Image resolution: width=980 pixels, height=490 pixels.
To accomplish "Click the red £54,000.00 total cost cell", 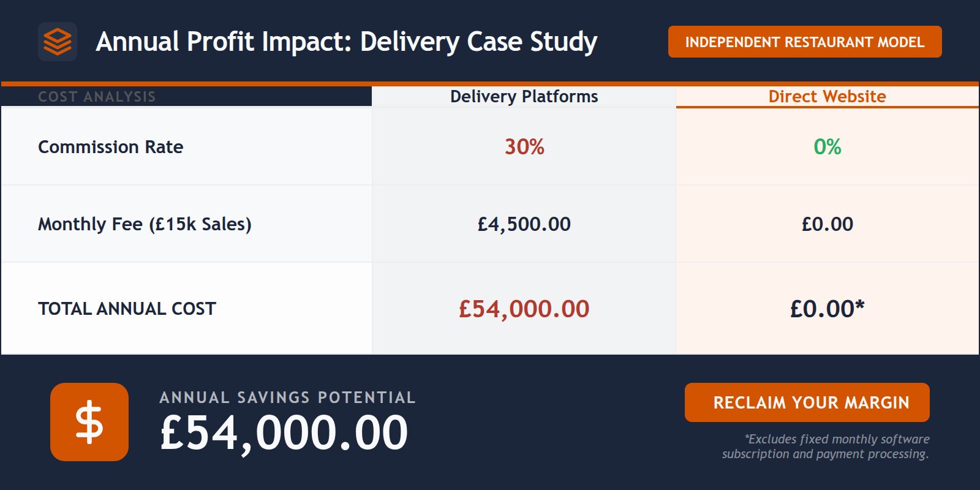I will click(524, 309).
